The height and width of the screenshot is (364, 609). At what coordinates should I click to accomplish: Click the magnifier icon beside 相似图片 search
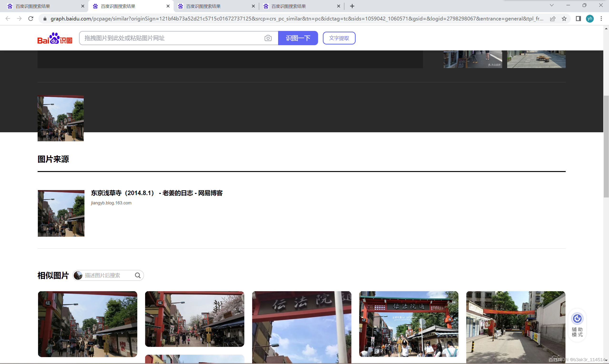click(138, 275)
